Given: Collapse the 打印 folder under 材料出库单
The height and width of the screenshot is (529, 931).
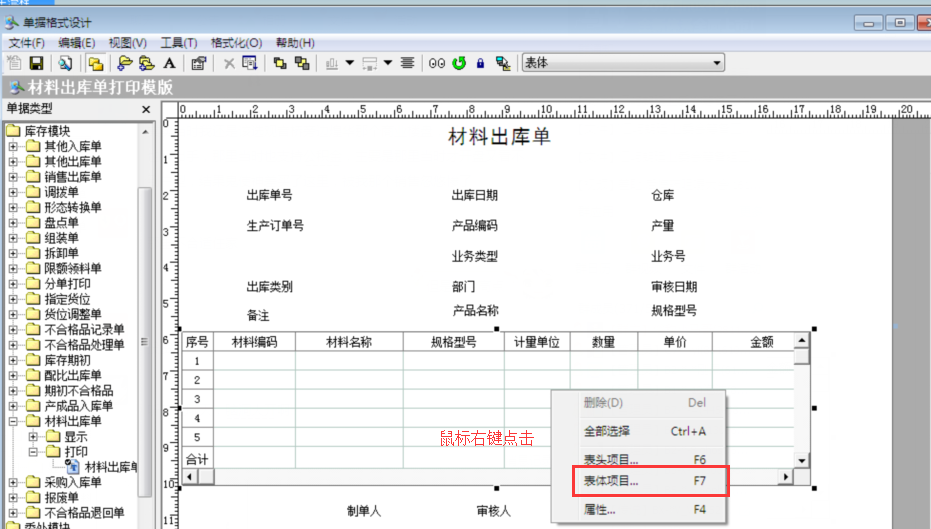Looking at the screenshot, I should pos(33,452).
